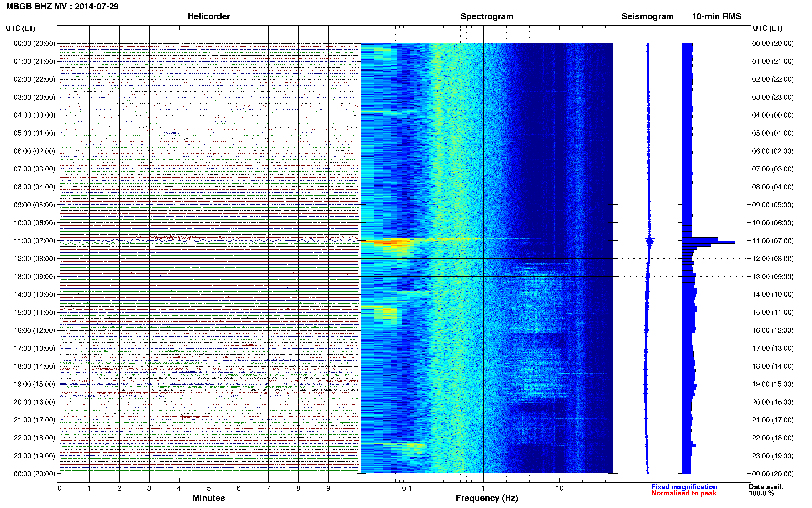The width and height of the screenshot is (812, 508).
Task: Pick the "20:00 (16:00)" label on the right axis
Action: coord(773,402)
